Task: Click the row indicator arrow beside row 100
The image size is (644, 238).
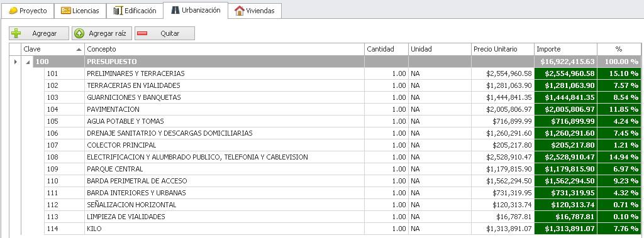Action: coord(16,62)
